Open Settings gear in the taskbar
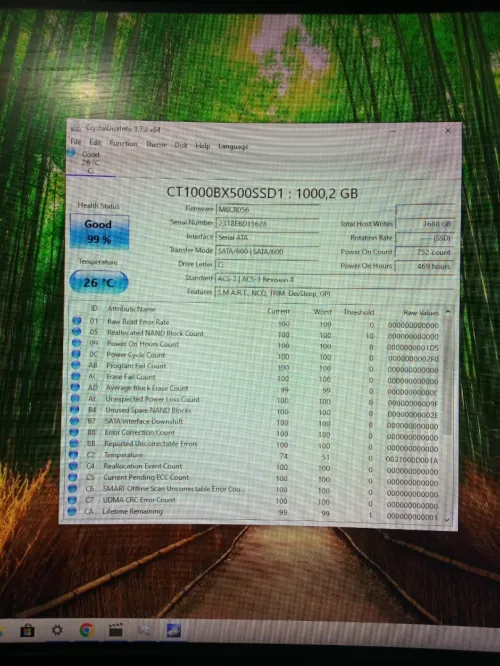500x666 pixels. tap(57, 630)
